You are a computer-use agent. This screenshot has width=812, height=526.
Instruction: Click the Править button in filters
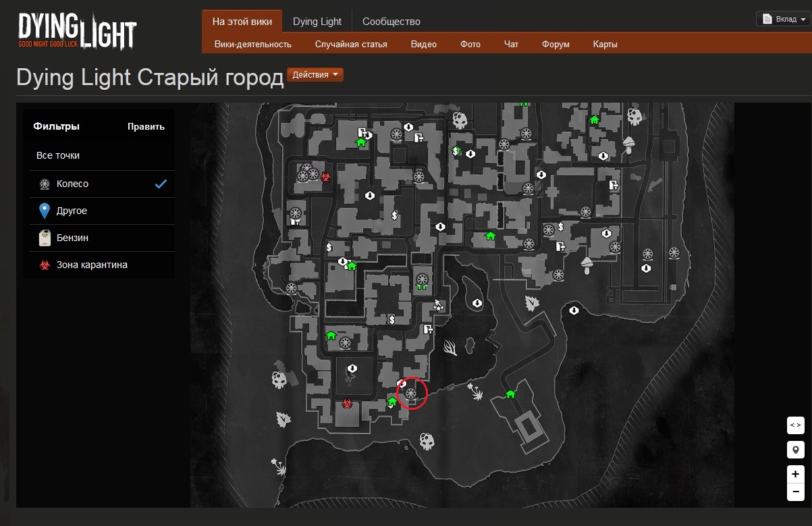(x=146, y=126)
